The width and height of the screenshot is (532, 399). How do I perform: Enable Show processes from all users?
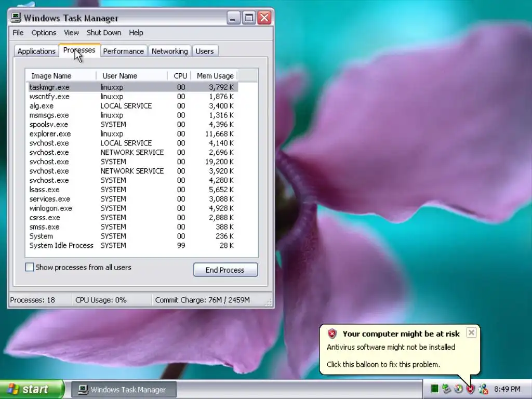coord(30,268)
